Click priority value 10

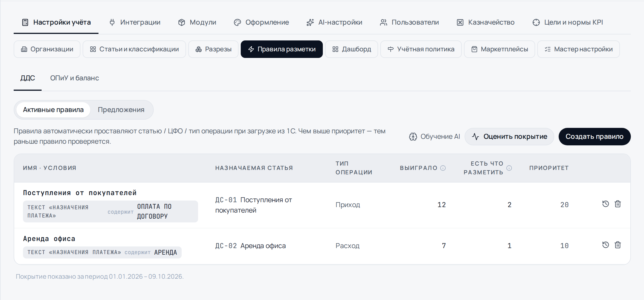[564, 246]
